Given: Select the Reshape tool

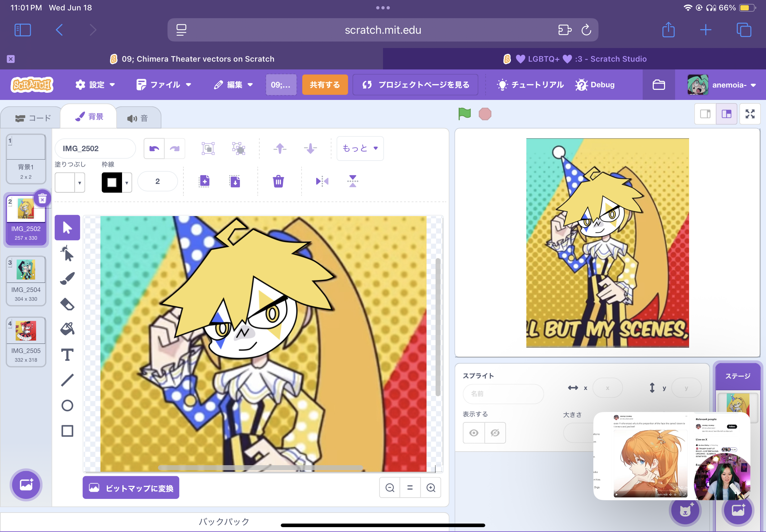Looking at the screenshot, I should coord(68,254).
